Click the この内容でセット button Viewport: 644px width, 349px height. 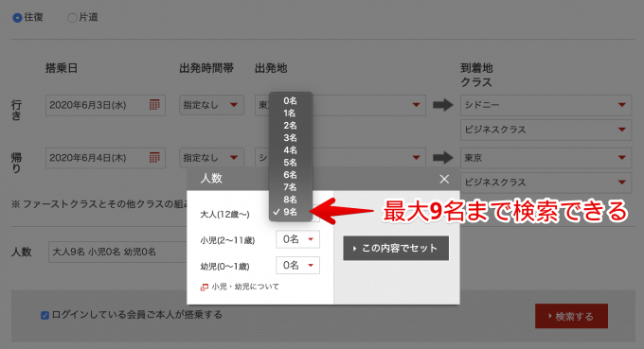396,248
